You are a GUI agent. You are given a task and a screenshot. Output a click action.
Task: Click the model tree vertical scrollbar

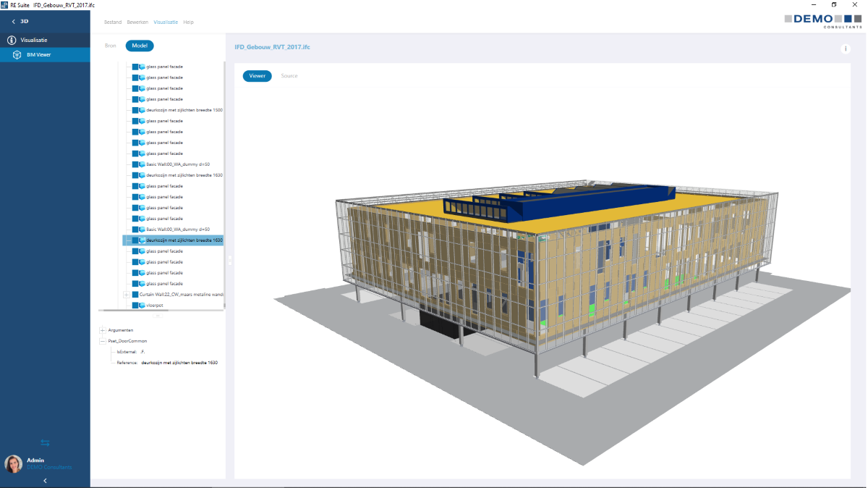tap(224, 181)
